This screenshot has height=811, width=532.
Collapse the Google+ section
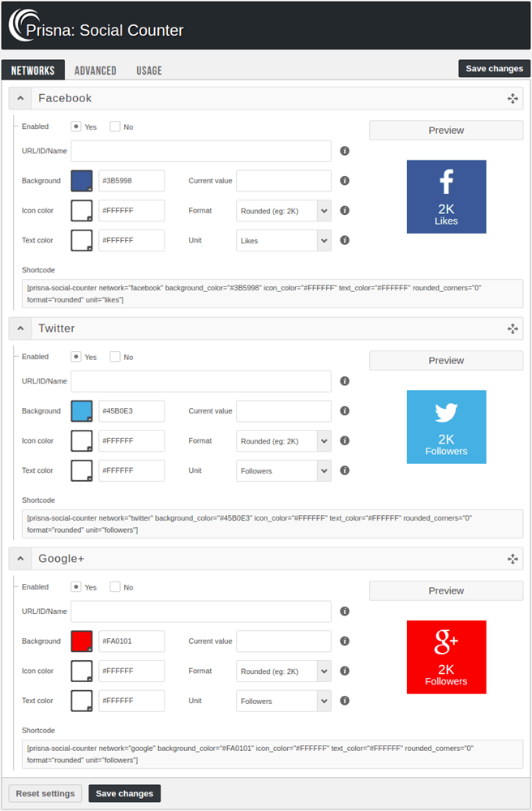20,559
